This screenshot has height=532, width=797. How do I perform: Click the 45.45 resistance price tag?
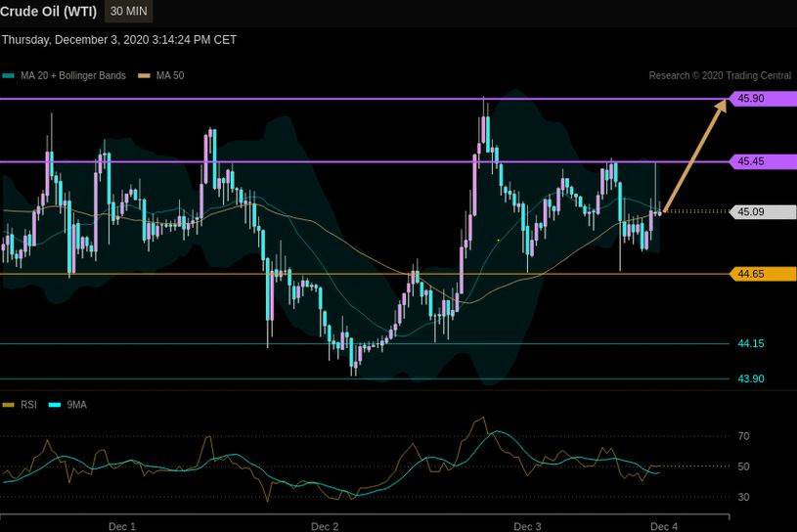pyautogui.click(x=763, y=161)
